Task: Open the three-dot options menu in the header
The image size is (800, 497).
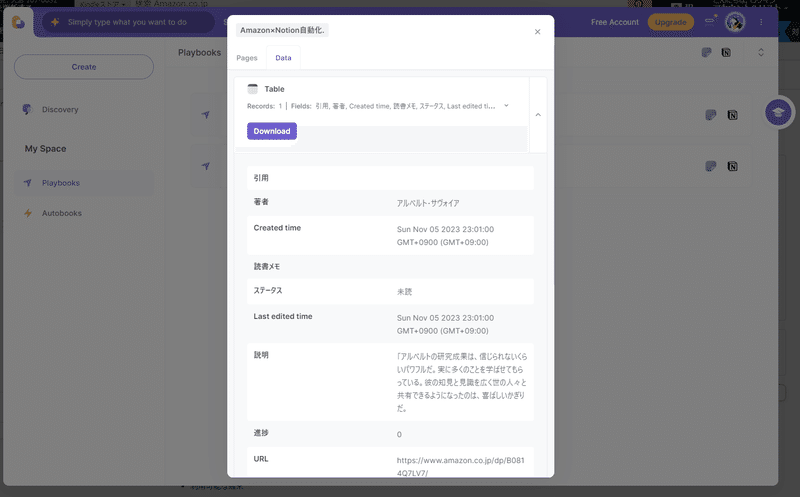Action: point(761,22)
